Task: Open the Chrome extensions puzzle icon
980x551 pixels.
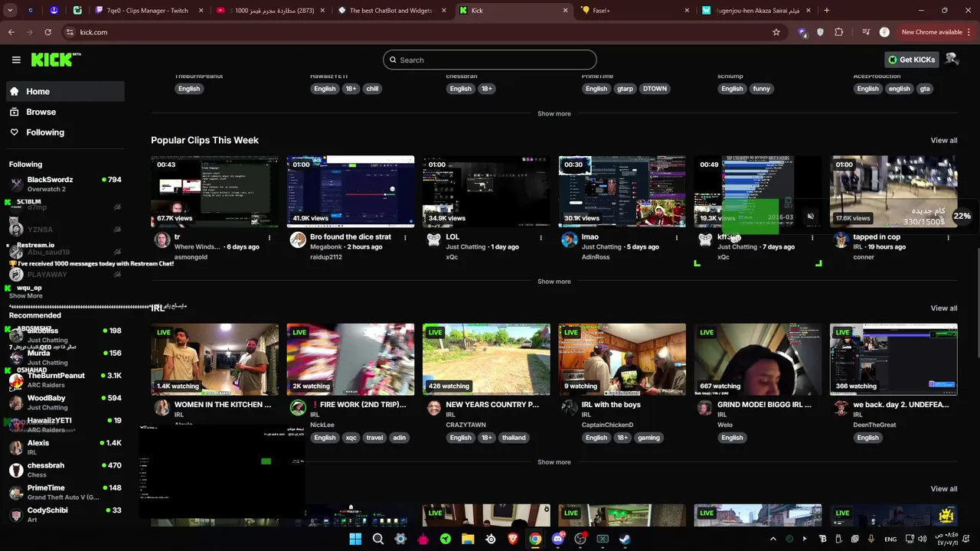Action: click(839, 32)
